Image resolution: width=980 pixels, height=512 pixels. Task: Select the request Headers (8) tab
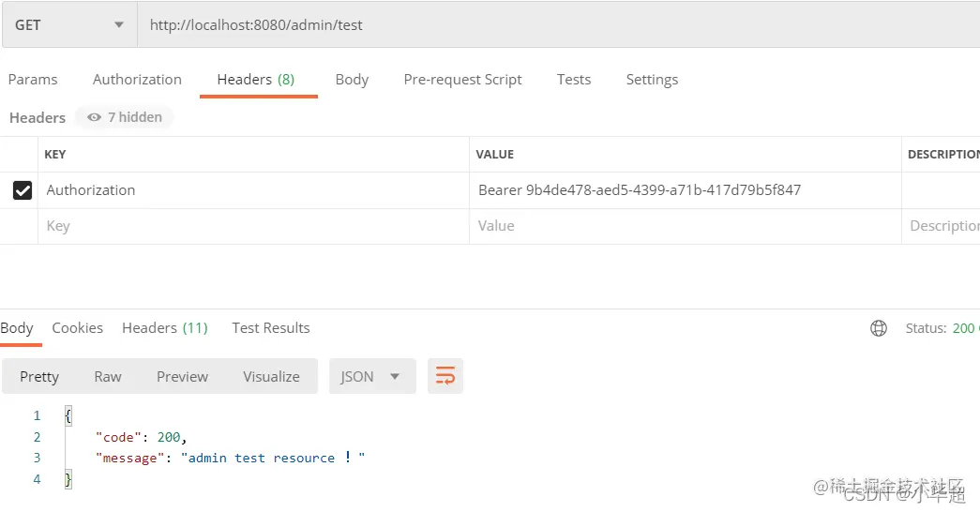(256, 80)
